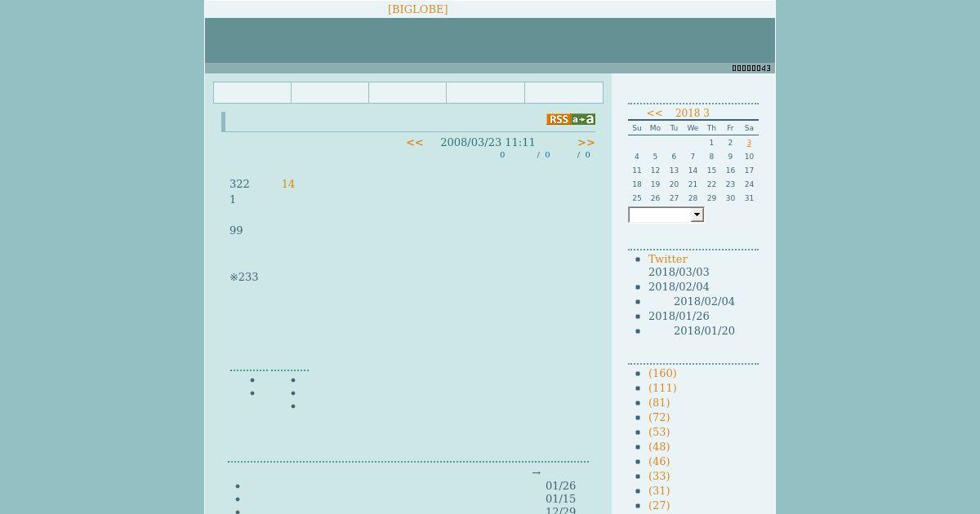Open the Twitter link in the recent posts list
This screenshot has height=514, width=980.
click(x=668, y=259)
